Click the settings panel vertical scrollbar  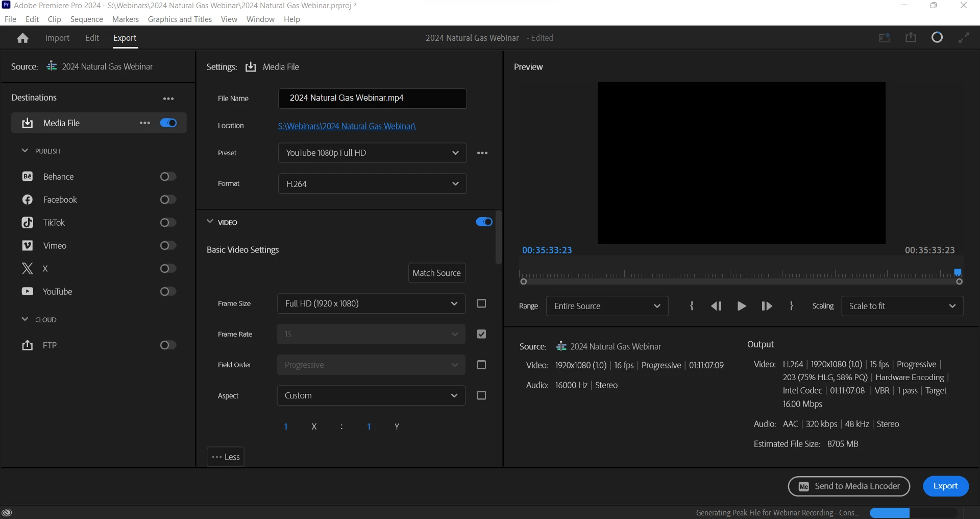tap(499, 237)
